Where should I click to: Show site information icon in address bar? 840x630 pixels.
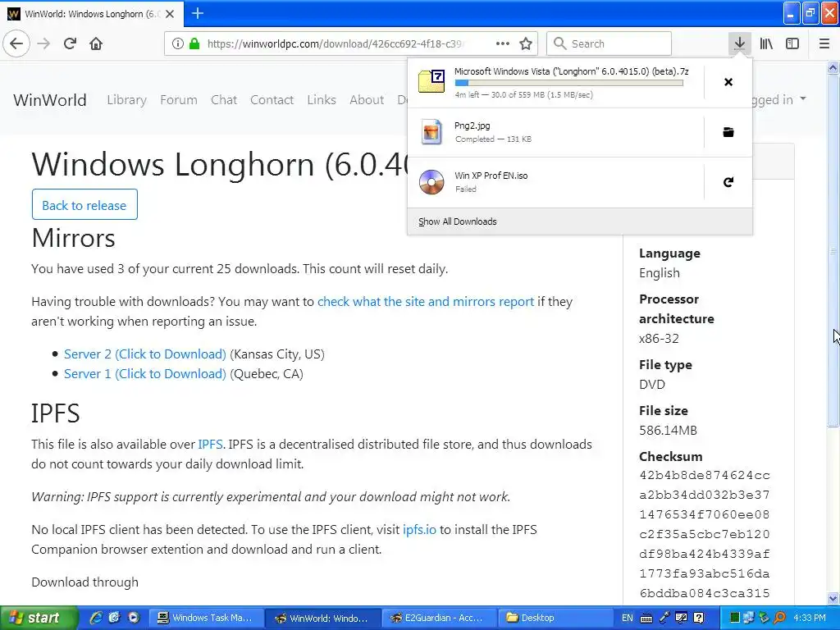click(178, 43)
